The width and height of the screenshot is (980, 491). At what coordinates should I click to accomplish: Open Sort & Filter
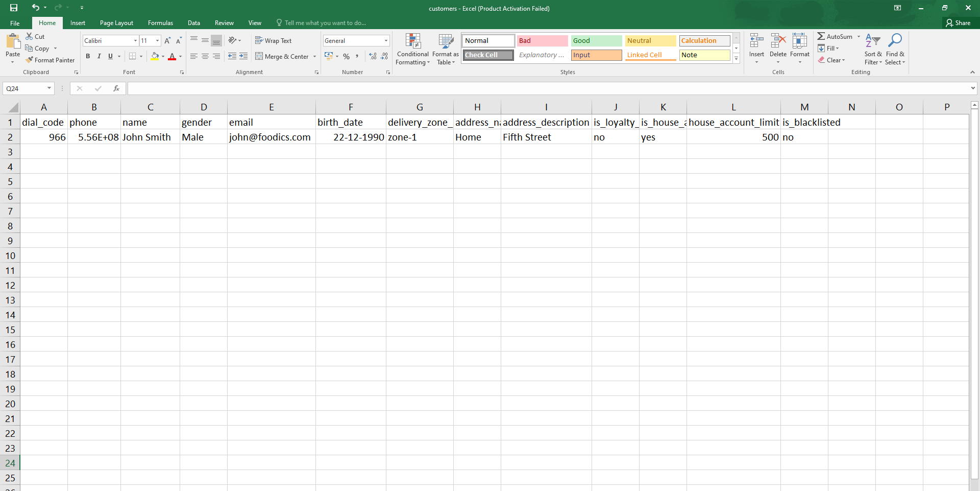872,49
